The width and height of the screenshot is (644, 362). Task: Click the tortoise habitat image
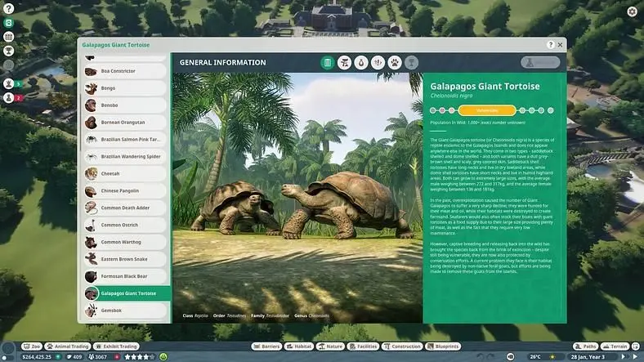coord(297,198)
